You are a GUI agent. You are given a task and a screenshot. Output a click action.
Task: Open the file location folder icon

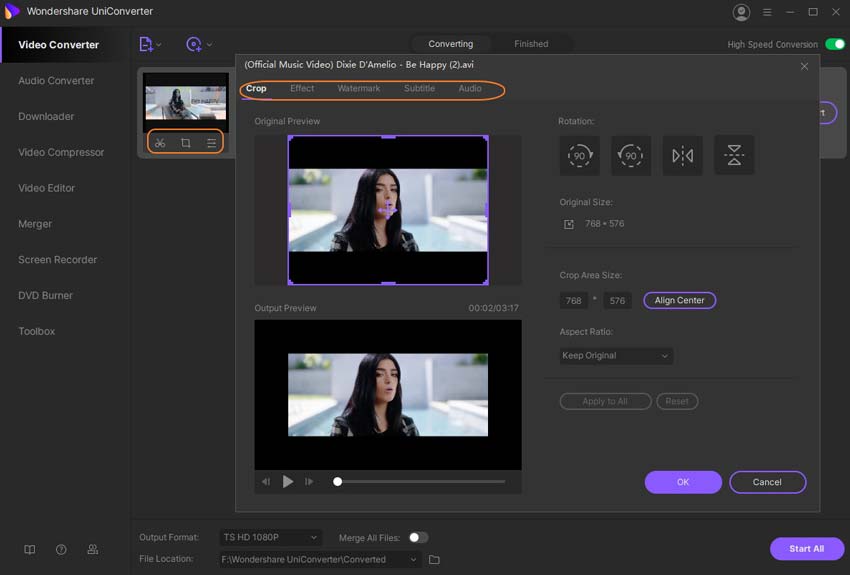[x=434, y=559]
